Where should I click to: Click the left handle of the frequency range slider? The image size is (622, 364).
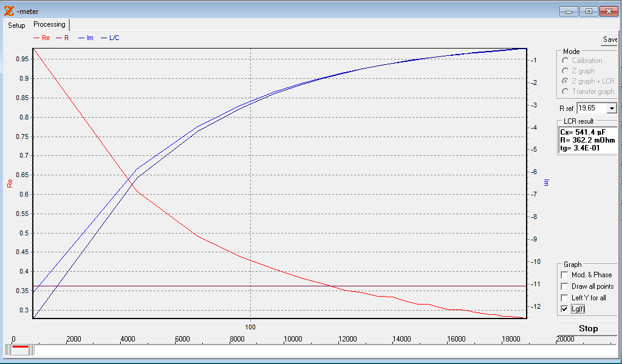pos(8,350)
